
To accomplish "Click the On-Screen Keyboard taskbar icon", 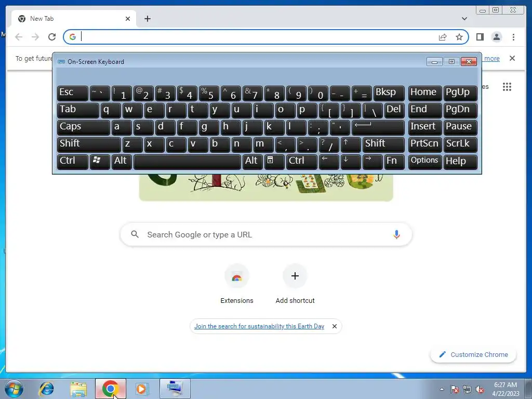I will [x=175, y=388].
